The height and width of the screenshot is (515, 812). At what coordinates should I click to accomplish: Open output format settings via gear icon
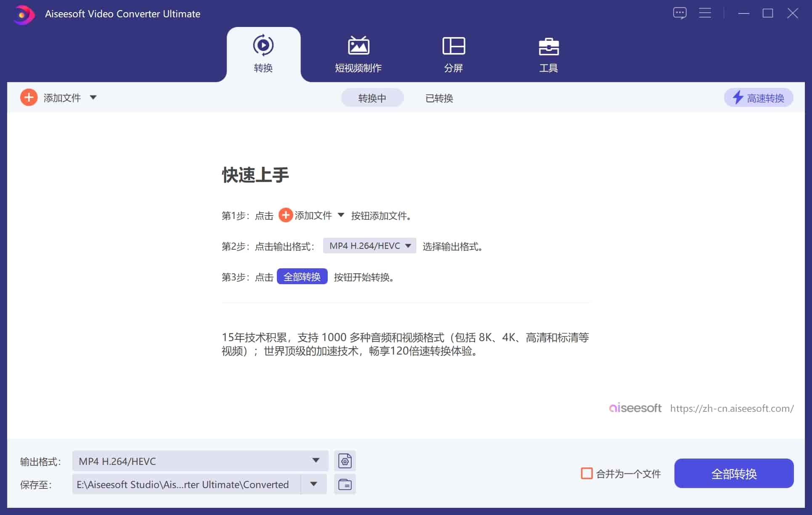tap(345, 461)
